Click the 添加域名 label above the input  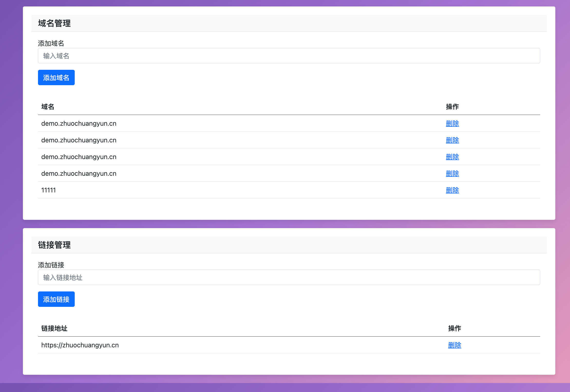51,43
